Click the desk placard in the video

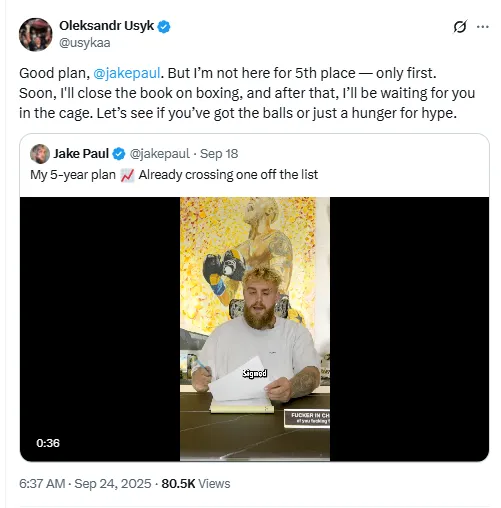(307, 418)
